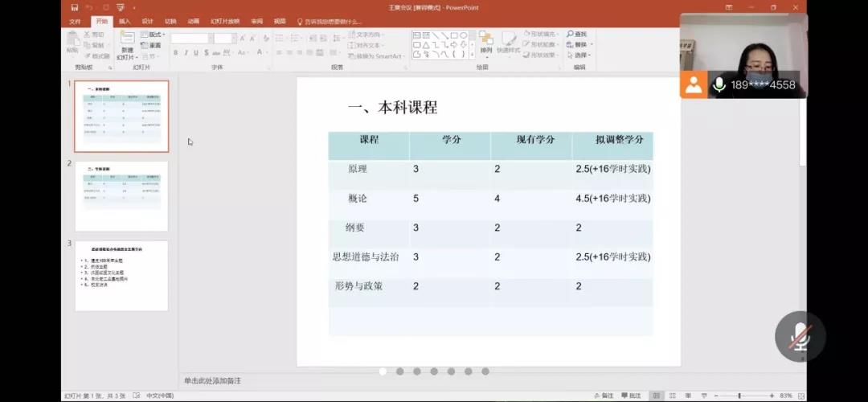Screen dimensions: 868x402
Task: Open the Insert (插入) ribbon tab
Action: point(125,22)
